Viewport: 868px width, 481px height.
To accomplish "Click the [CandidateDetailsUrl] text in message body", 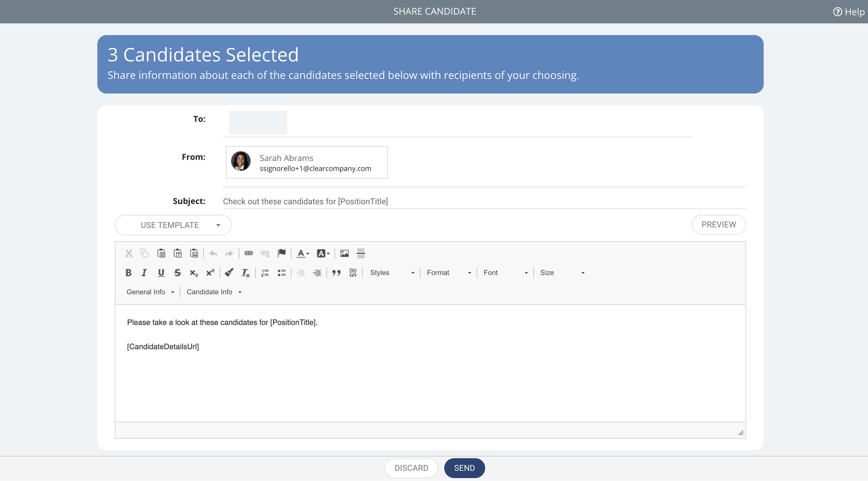I will [163, 347].
